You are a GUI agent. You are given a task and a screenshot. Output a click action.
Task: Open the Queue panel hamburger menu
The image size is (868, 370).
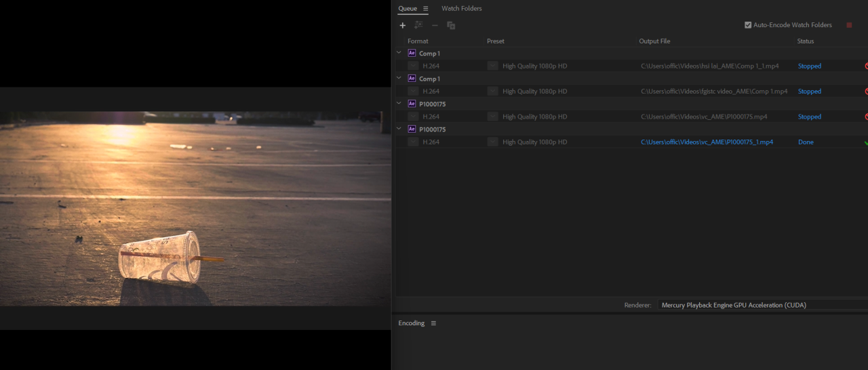pos(426,9)
